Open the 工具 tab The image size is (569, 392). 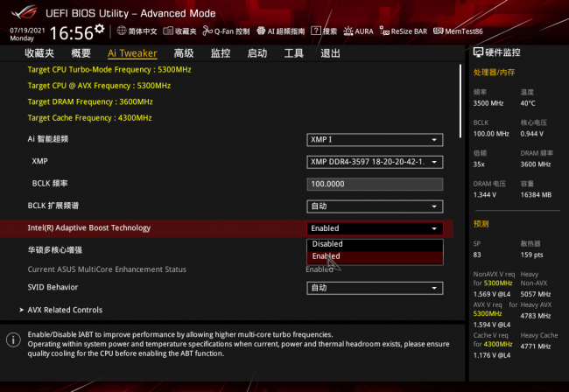[x=293, y=53]
